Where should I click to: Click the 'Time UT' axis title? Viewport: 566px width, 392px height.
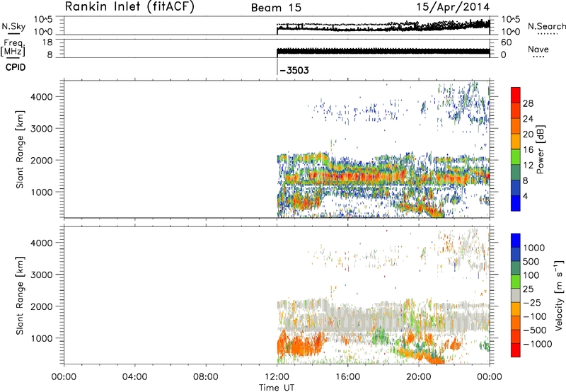(x=277, y=388)
